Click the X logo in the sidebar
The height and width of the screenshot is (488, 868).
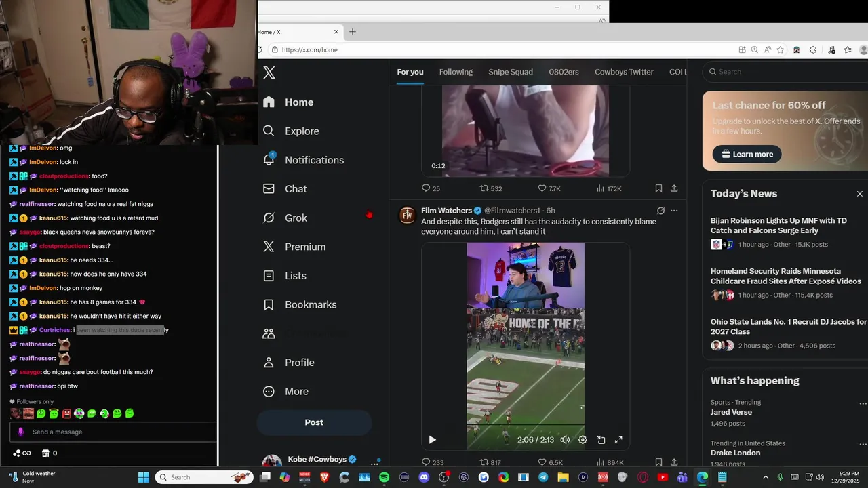click(x=269, y=73)
